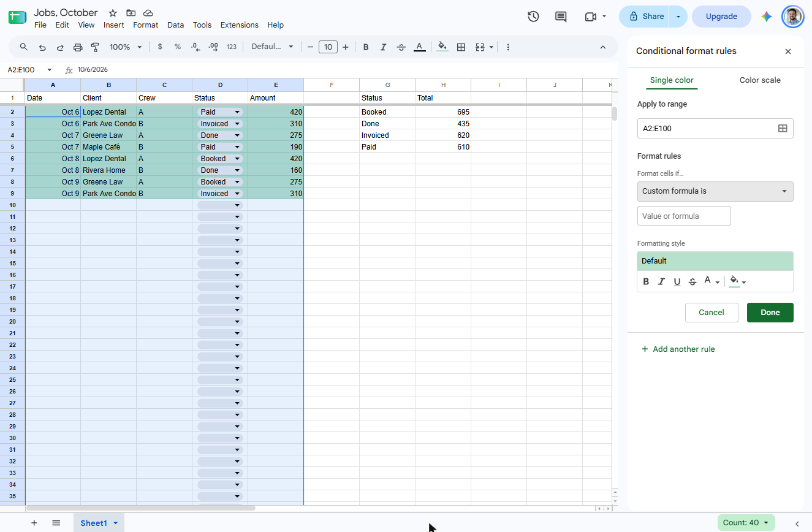Click the Default formatting style preview
The image size is (812, 532).
click(715, 261)
